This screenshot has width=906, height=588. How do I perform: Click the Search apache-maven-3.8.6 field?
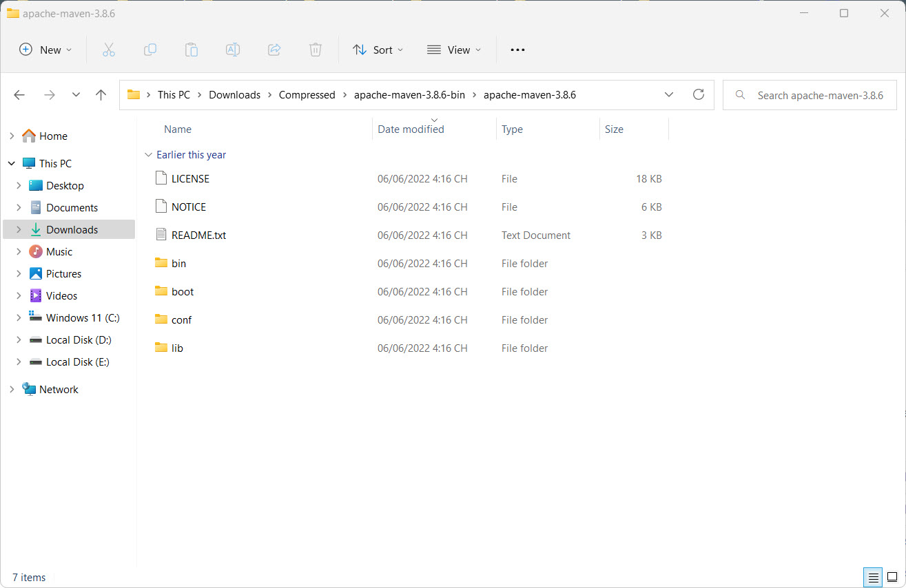pos(810,95)
